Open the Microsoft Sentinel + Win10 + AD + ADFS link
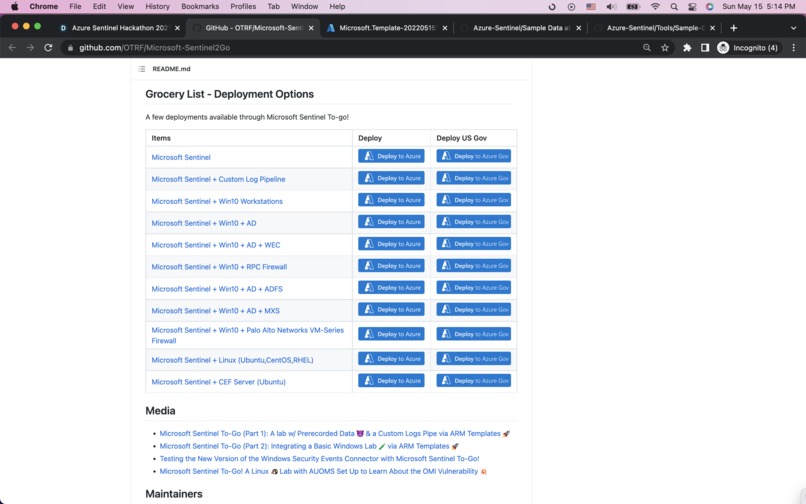The width and height of the screenshot is (806, 504). [x=217, y=289]
